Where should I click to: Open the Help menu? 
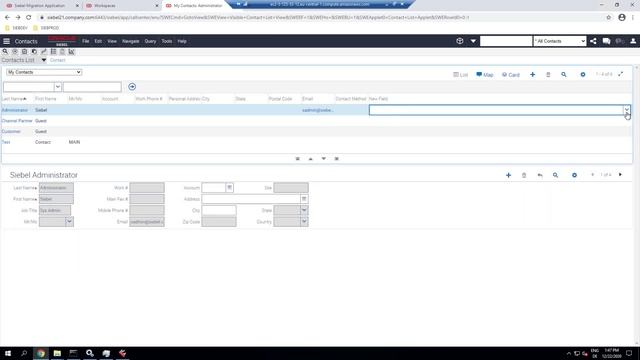(182, 41)
